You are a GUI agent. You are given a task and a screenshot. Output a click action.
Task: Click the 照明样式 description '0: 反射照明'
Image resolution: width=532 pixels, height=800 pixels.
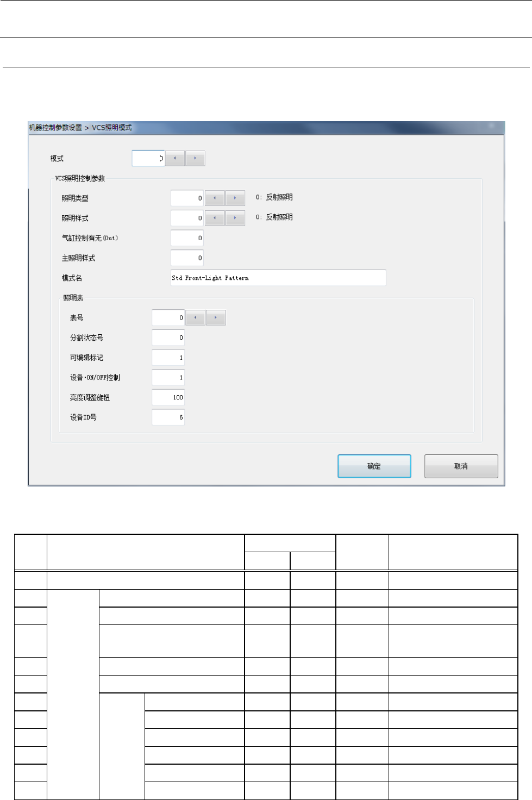[x=274, y=217]
